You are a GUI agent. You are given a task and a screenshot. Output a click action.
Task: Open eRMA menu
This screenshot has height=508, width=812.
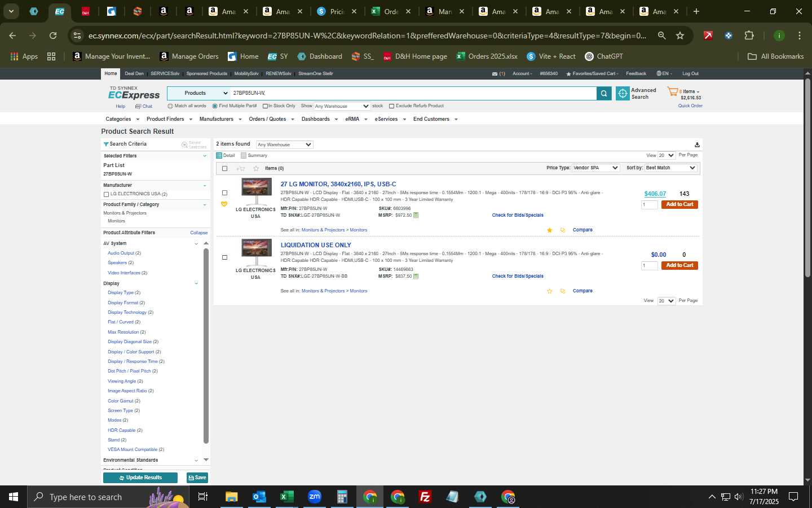pyautogui.click(x=356, y=119)
